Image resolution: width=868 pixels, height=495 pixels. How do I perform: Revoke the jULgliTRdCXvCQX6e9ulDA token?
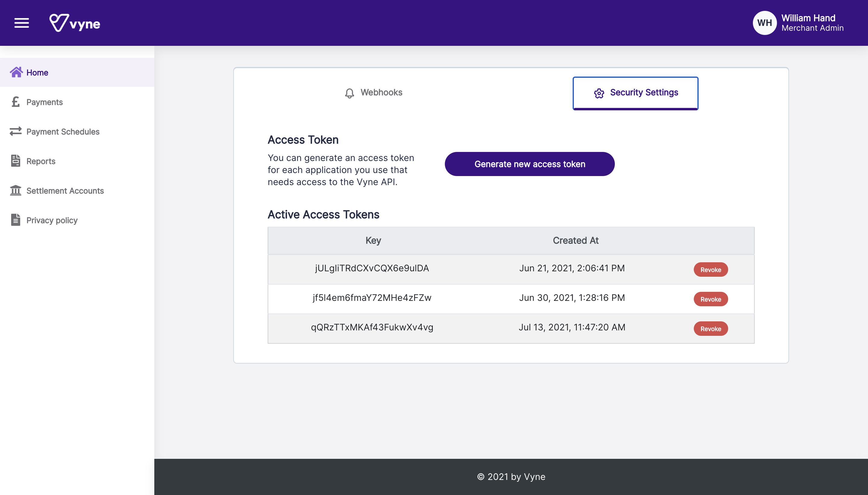[710, 270]
